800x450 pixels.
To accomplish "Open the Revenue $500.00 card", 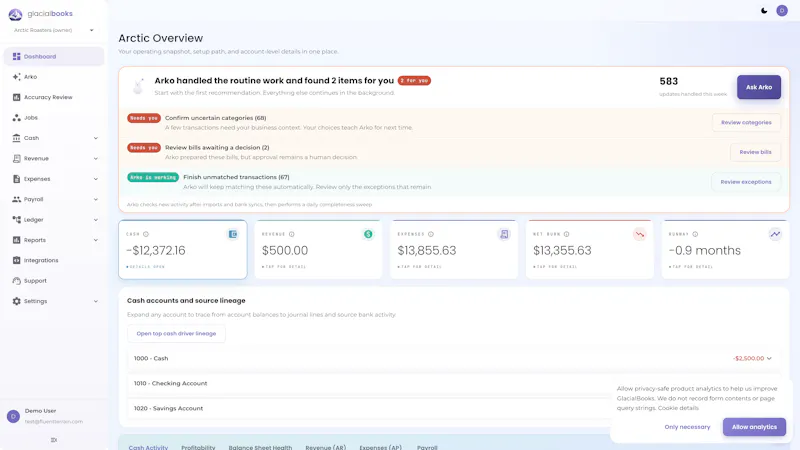I will 318,249.
